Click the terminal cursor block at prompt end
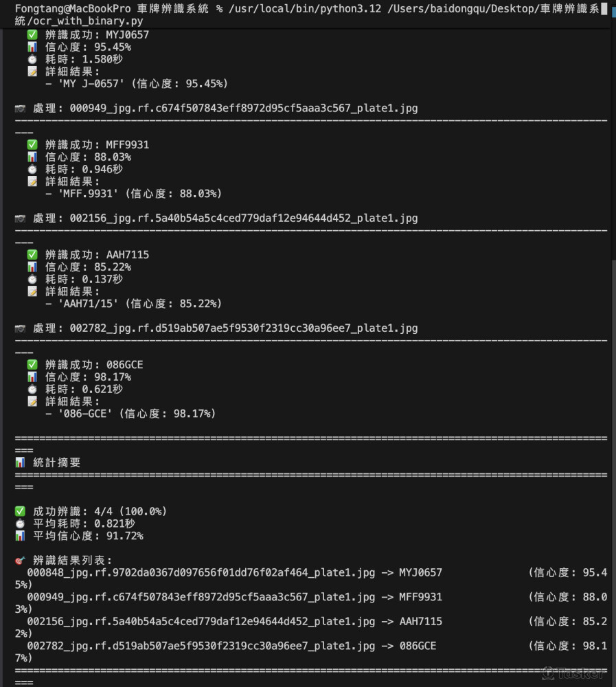 (604, 9)
